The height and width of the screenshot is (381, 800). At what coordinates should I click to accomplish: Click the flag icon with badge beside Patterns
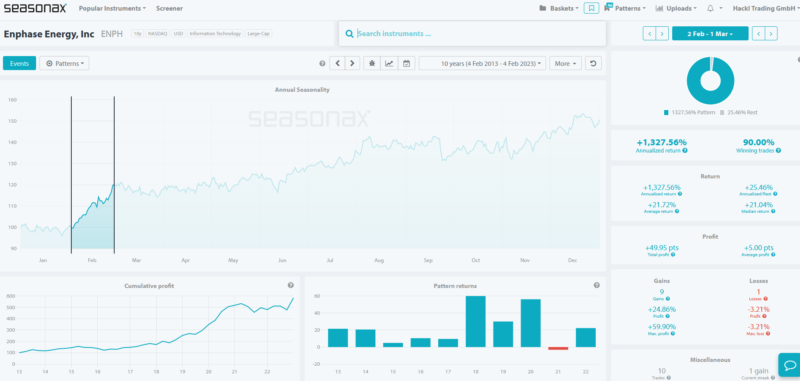tap(608, 7)
